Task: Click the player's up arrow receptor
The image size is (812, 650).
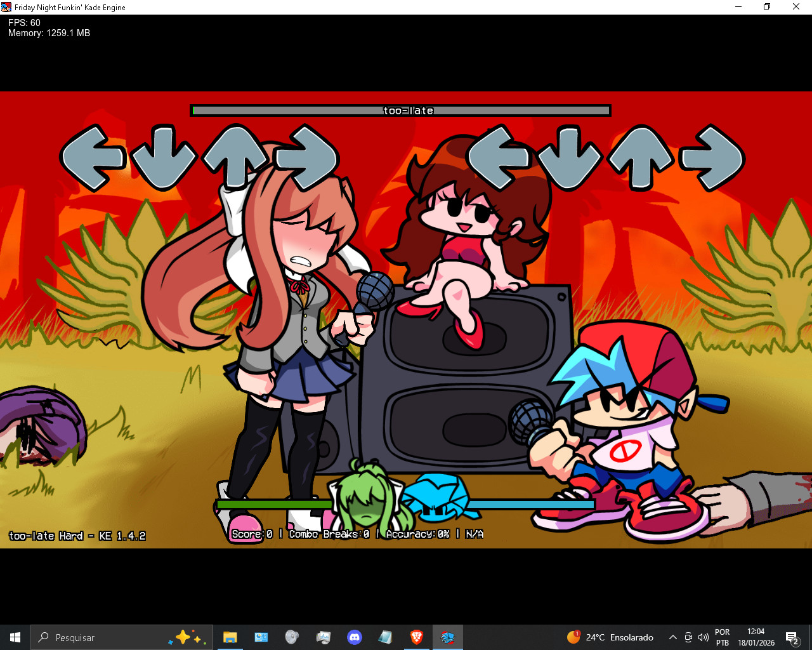Action: point(641,157)
